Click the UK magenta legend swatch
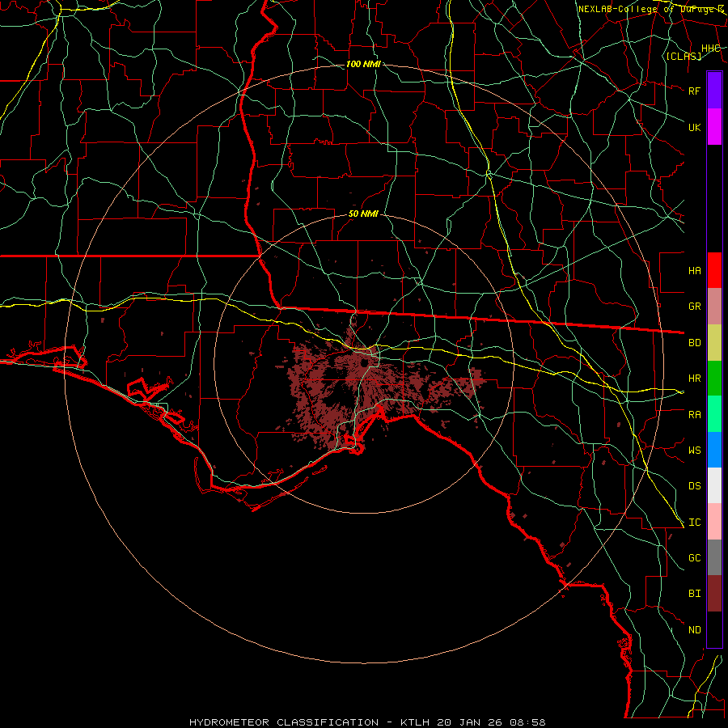 714,127
